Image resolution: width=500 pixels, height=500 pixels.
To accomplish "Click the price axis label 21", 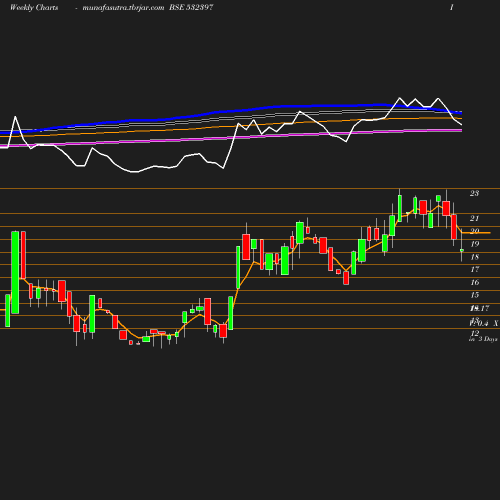I will 474,218.
